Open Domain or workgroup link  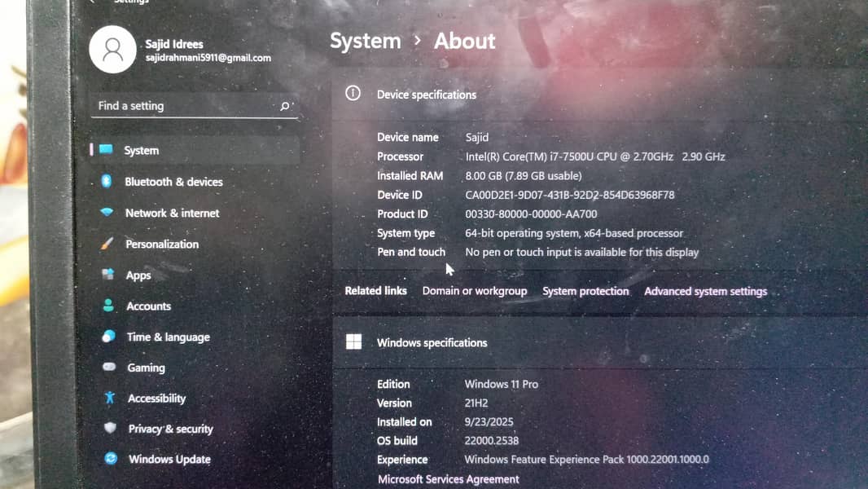point(474,291)
